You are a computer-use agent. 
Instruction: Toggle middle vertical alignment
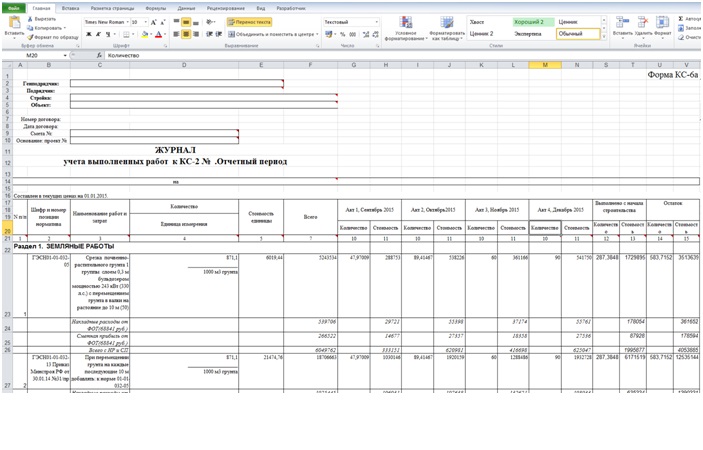click(186, 22)
